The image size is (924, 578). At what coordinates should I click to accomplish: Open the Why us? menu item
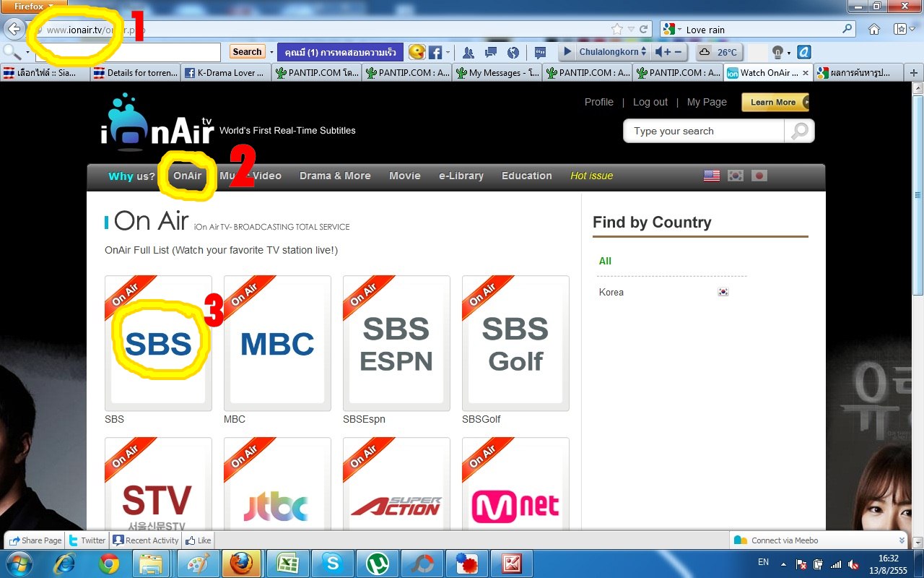[x=132, y=176]
